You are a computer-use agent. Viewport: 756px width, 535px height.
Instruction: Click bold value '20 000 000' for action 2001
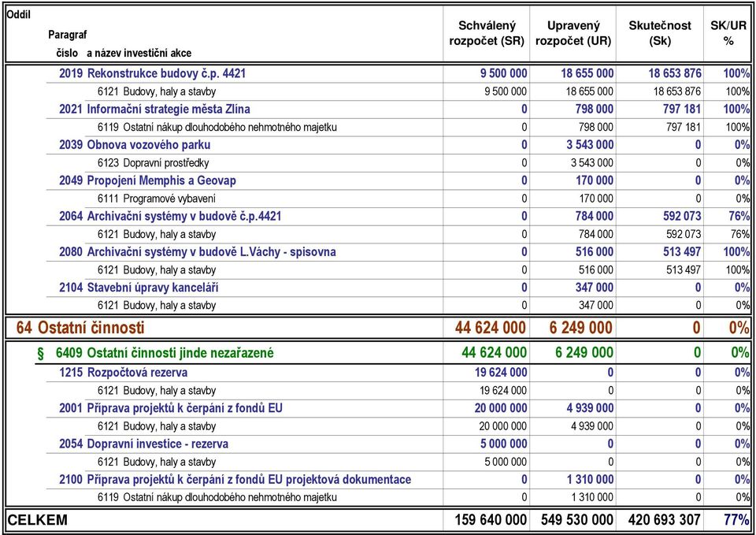click(501, 408)
